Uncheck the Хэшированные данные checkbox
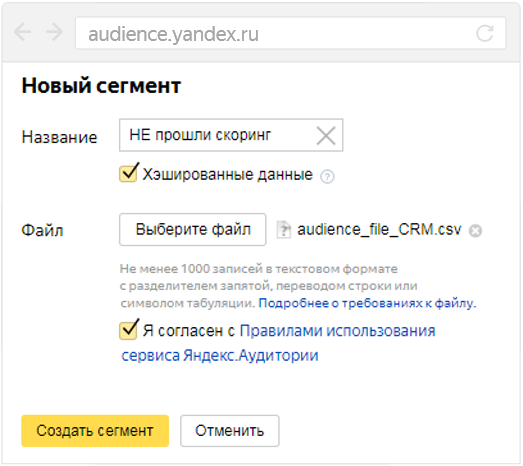Screen dimensions: 523x466 coord(128,173)
